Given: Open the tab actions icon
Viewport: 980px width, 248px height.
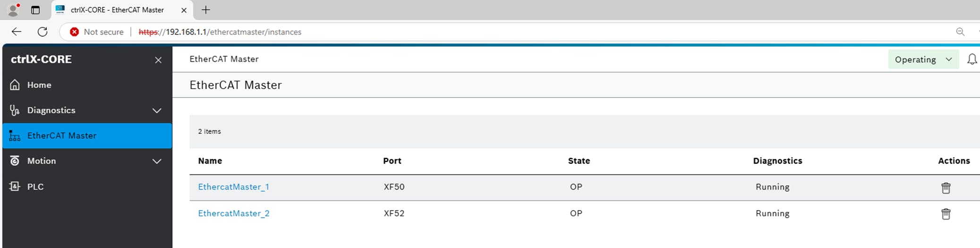Looking at the screenshot, I should [x=35, y=10].
